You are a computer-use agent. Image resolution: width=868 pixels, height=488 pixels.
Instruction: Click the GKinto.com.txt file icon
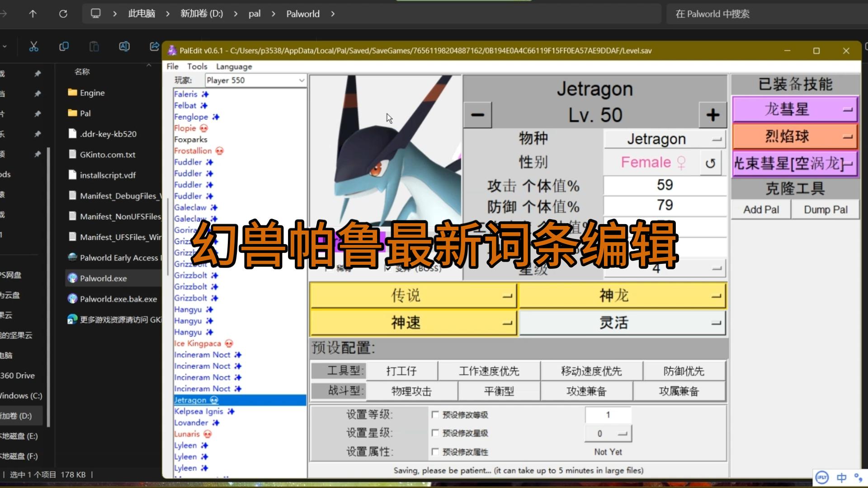[x=72, y=154]
